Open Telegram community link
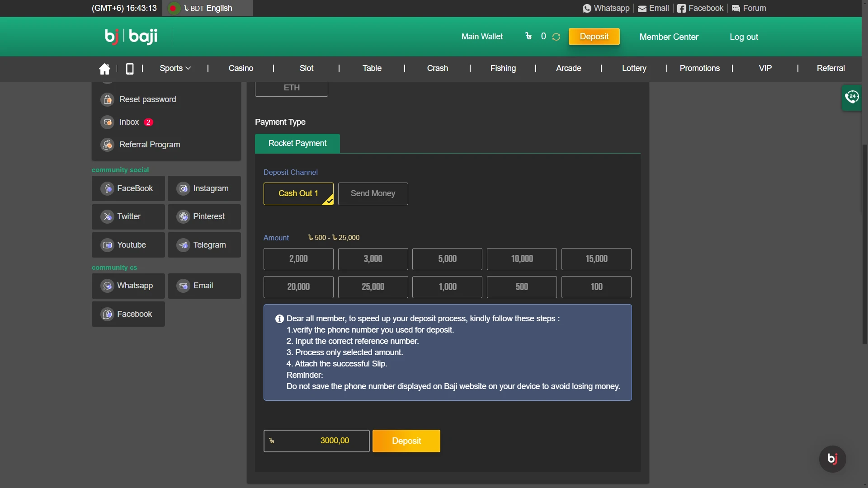Screen dimensions: 868x488 coord(204,245)
